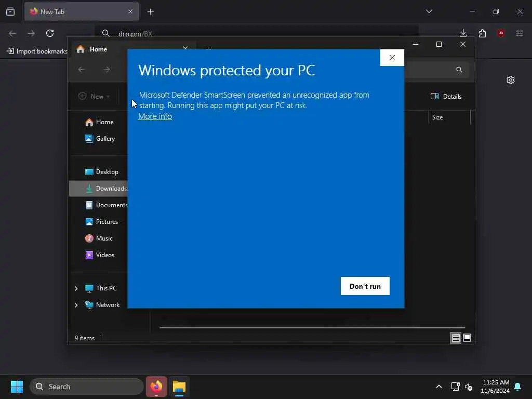The image size is (532, 399).
Task: Reload the Firefox page
Action: [x=50, y=33]
